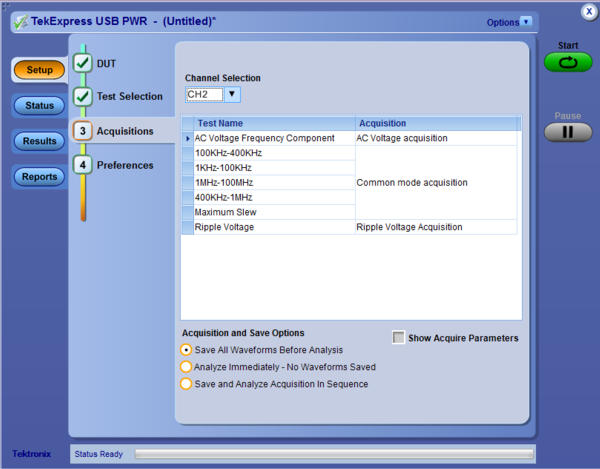Screen dimensions: 600x469
Task: Select the 1MHz-100MHz test row
Action: [274, 183]
